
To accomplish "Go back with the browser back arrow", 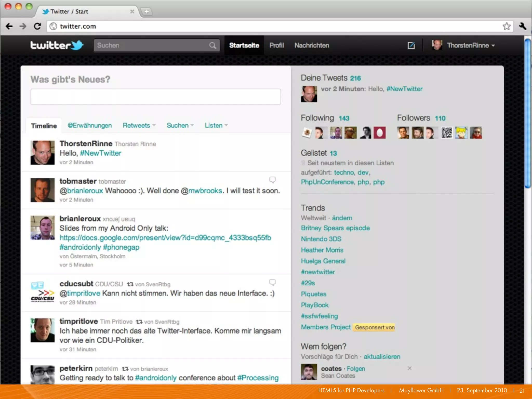I will [x=9, y=26].
